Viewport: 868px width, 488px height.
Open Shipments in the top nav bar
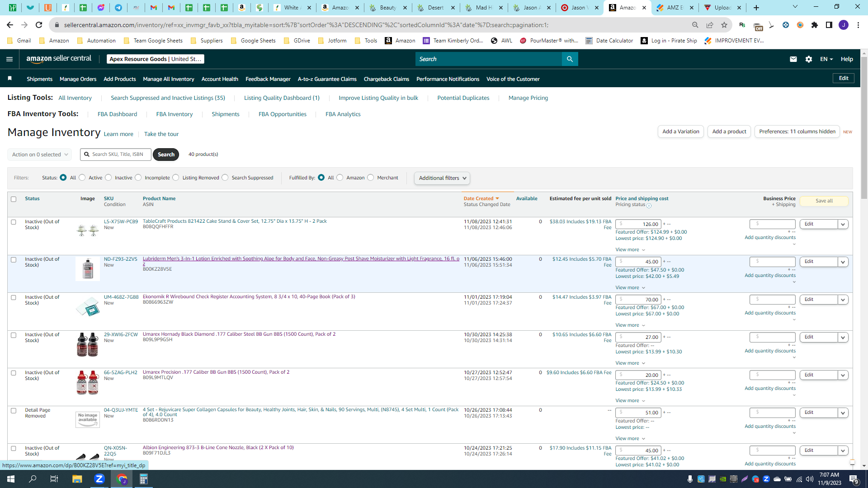[40, 79]
